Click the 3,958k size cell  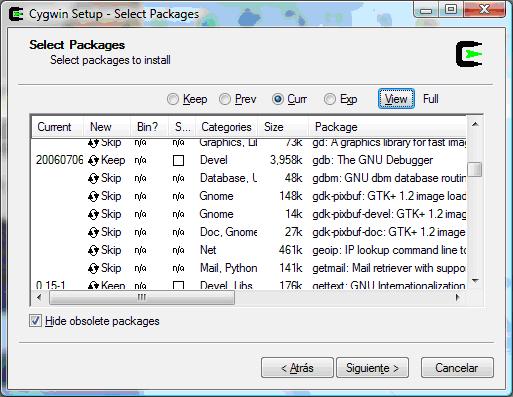(286, 160)
